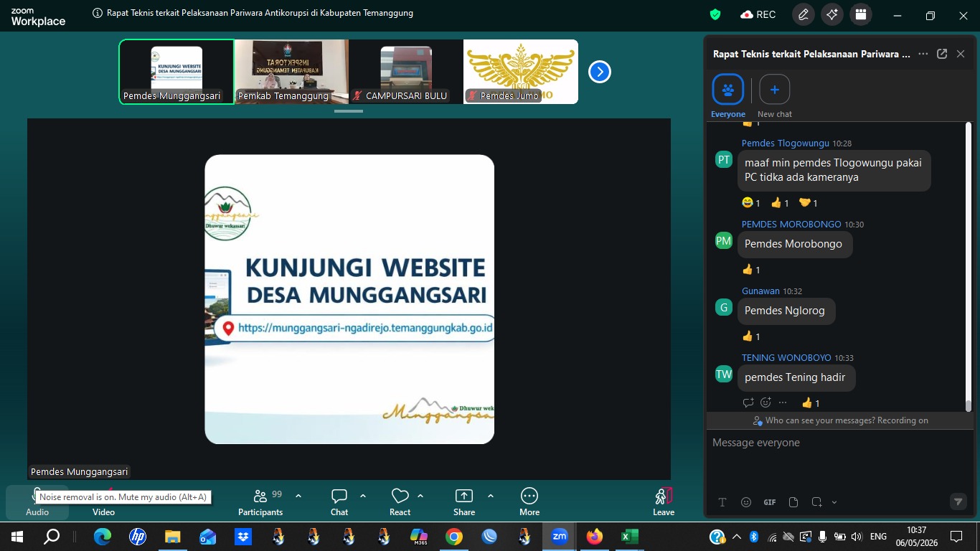Click the REC cloud recording indicator

click(758, 14)
